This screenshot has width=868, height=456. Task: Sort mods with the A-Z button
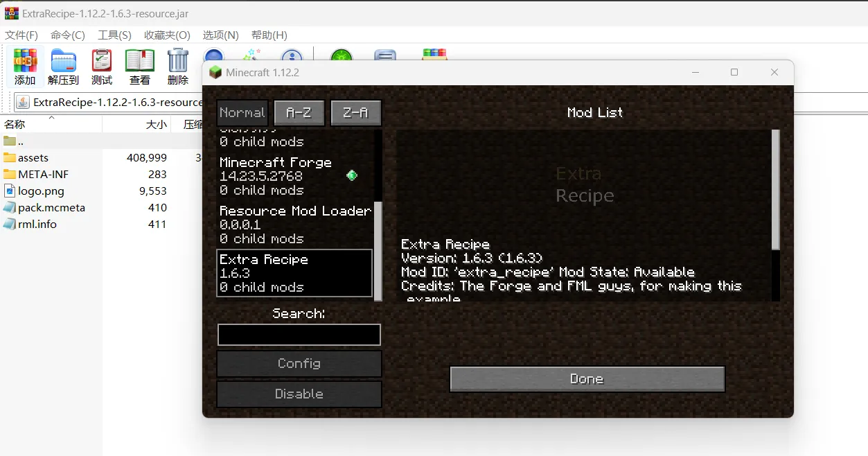(x=299, y=112)
